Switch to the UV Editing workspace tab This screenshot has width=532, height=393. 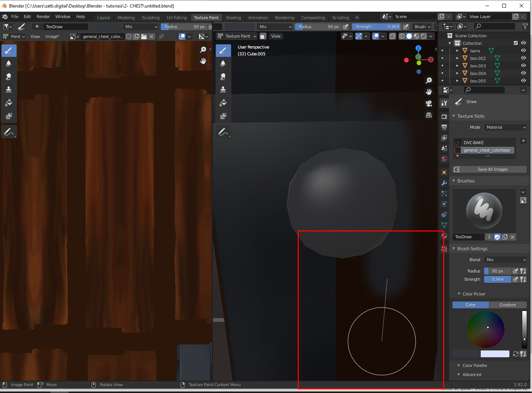pos(177,18)
